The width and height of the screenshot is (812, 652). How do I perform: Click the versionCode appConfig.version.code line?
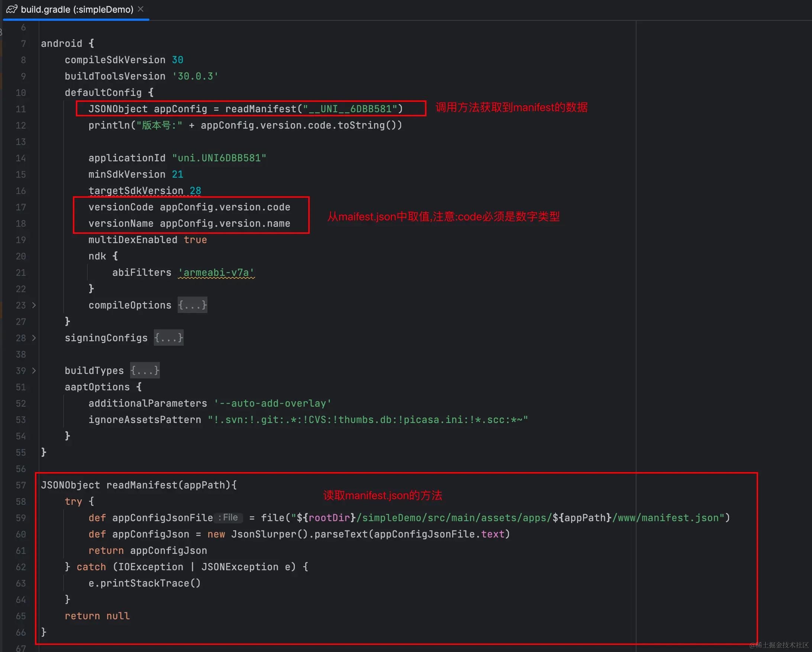pos(189,207)
